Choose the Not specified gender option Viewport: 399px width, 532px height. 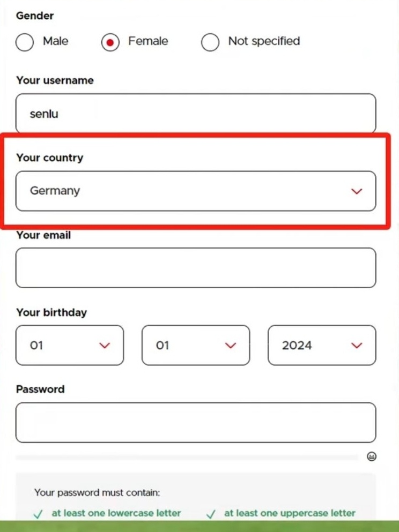210,42
